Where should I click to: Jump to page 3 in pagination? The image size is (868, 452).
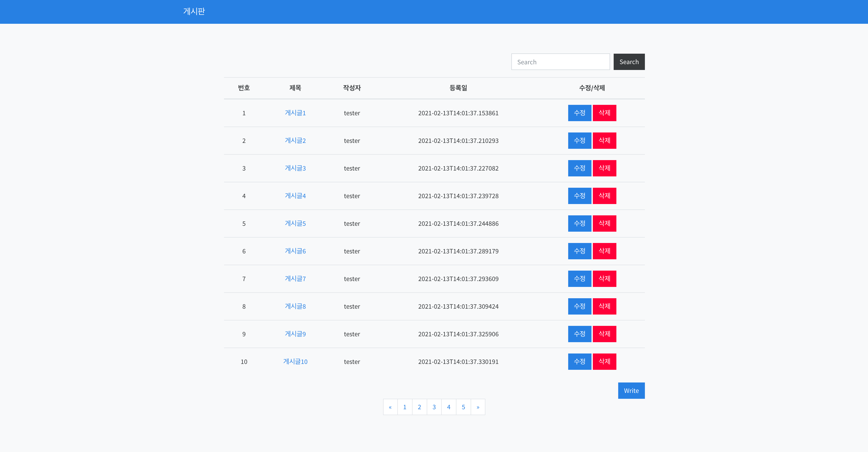[x=434, y=407]
